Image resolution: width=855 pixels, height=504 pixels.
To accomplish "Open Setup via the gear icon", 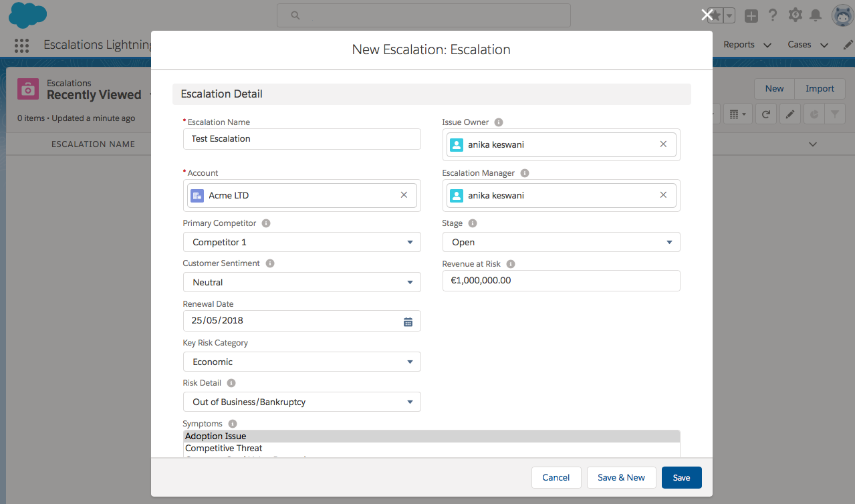I will click(x=794, y=15).
